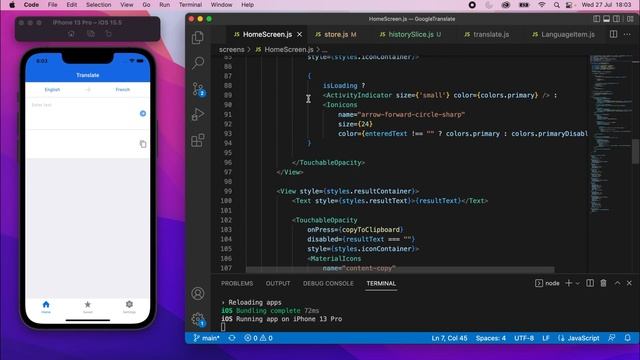This screenshot has height=360, width=640.
Task: Open the Extensions view
Action: click(198, 140)
